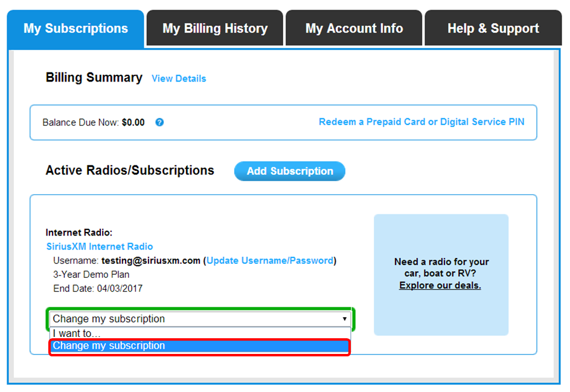This screenshot has width=570, height=392.
Task: Click the "Active Radios/Subscriptions" heading
Action: 130,170
